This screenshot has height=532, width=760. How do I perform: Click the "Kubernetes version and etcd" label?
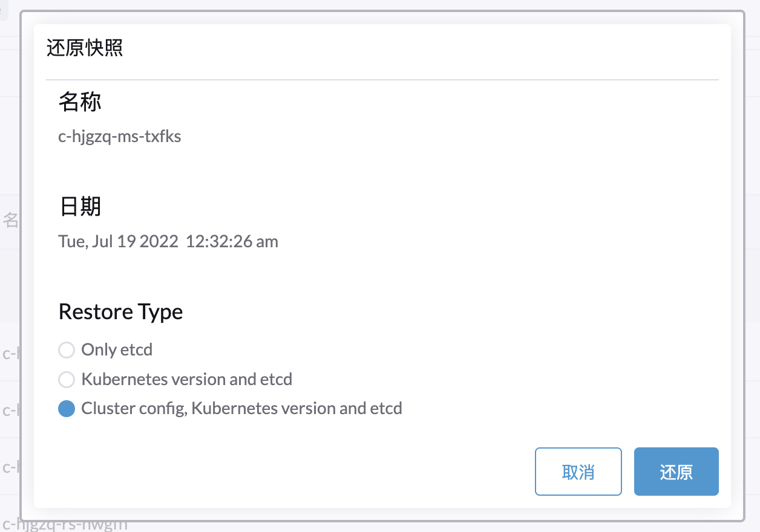point(188,379)
